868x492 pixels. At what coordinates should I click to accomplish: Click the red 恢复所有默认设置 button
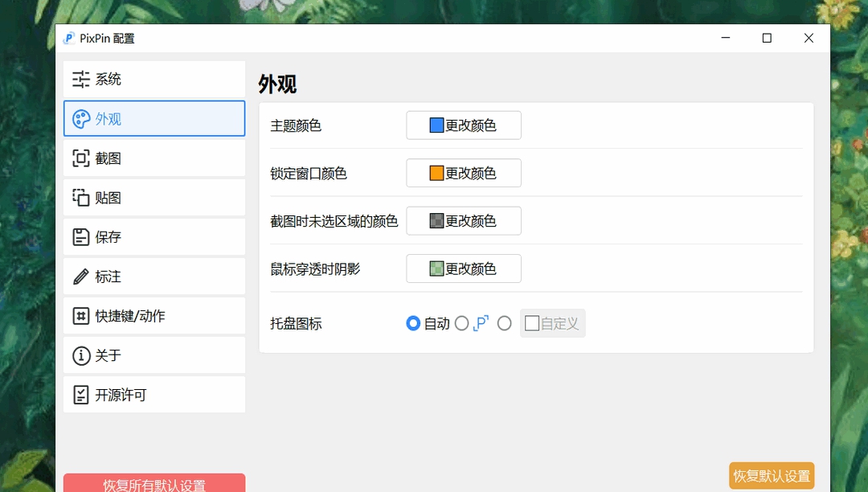[154, 483]
